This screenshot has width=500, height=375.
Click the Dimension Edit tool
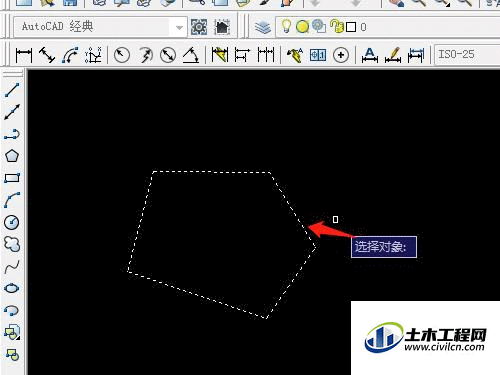pos(370,55)
